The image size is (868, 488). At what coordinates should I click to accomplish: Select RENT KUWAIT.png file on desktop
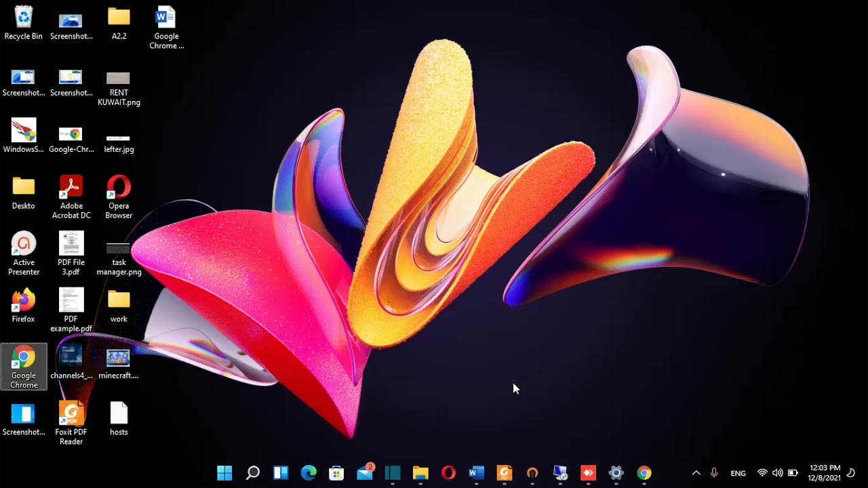[119, 88]
